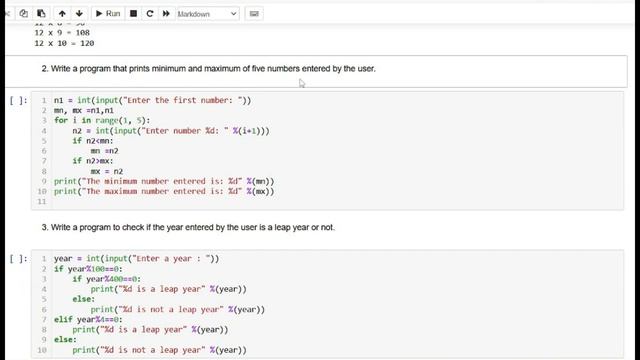Paste cells below using toolbar icon

[x=41, y=13]
